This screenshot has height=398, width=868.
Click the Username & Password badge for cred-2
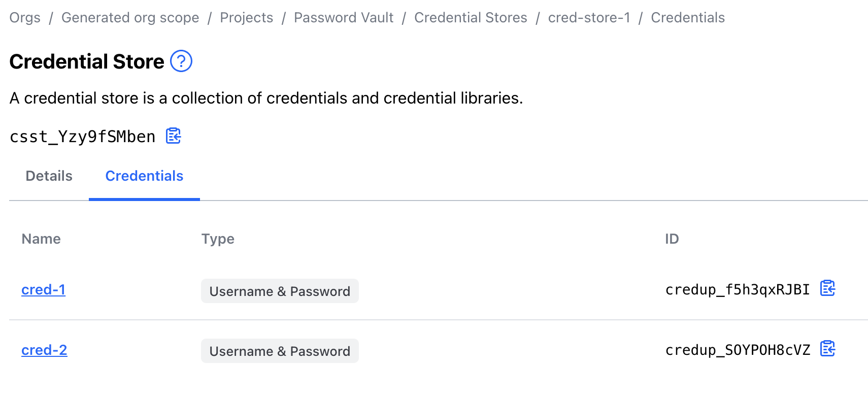click(280, 350)
